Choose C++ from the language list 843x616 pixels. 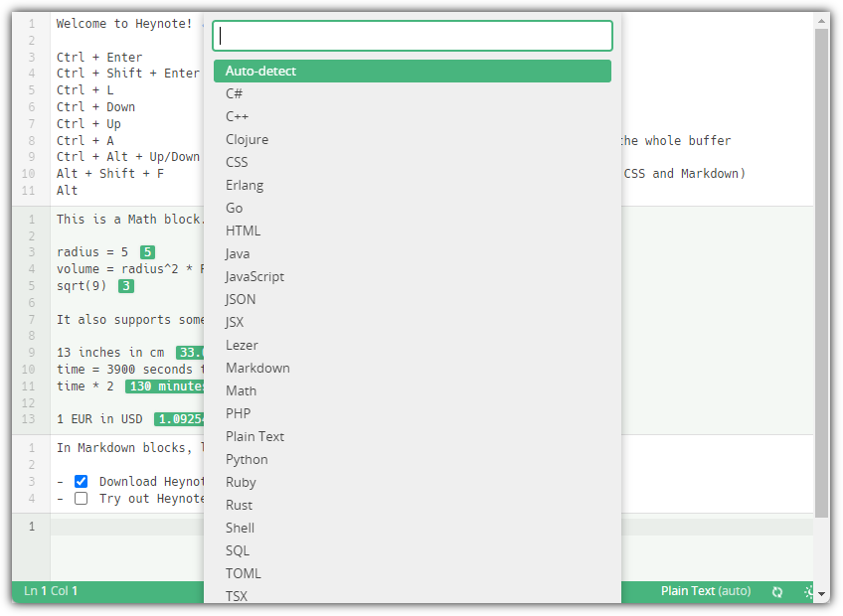click(x=413, y=116)
